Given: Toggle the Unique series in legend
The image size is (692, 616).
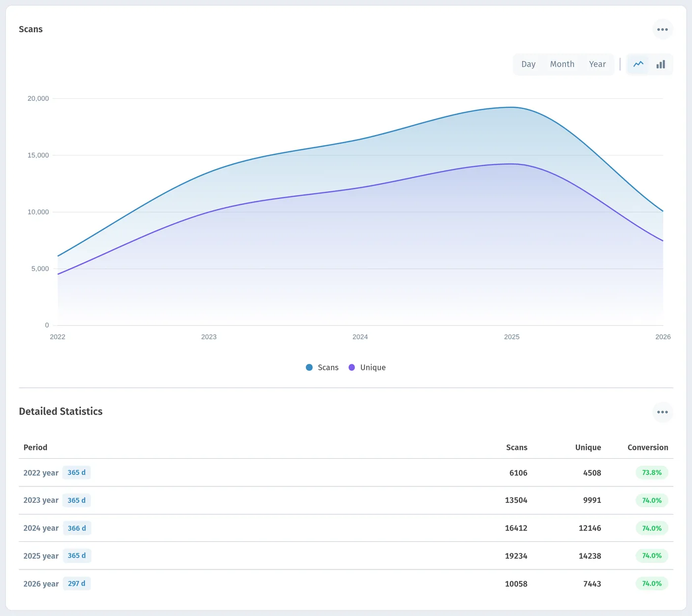Looking at the screenshot, I should point(367,367).
